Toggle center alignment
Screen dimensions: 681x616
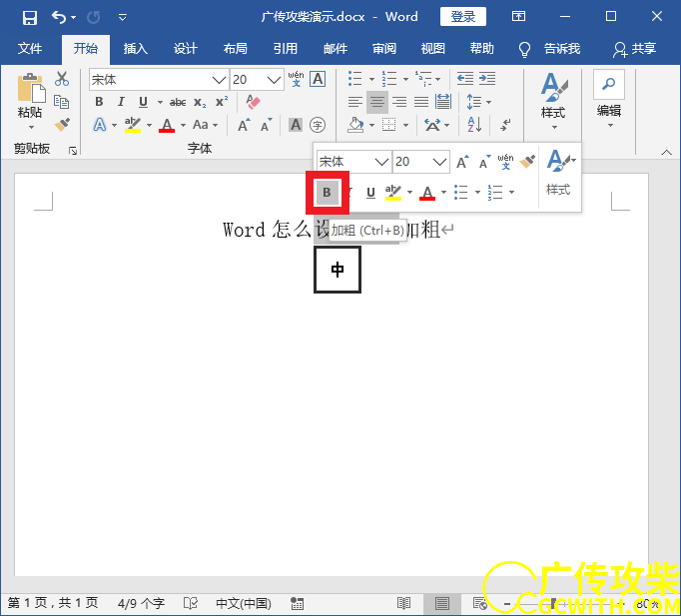tap(377, 102)
